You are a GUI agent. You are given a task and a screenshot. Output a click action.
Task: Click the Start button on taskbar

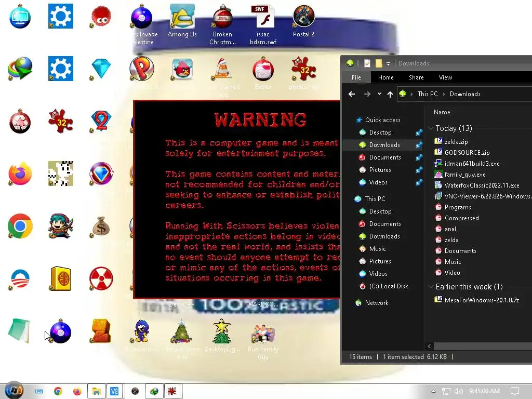pyautogui.click(x=14, y=391)
